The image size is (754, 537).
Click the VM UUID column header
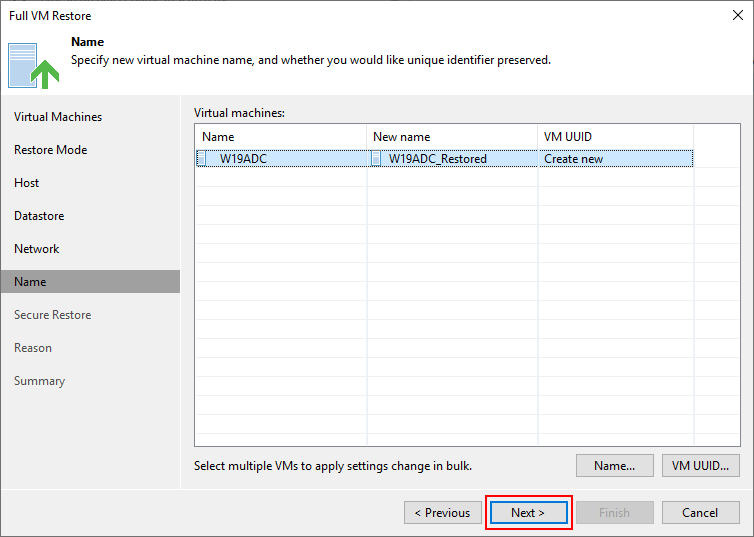[x=616, y=137]
